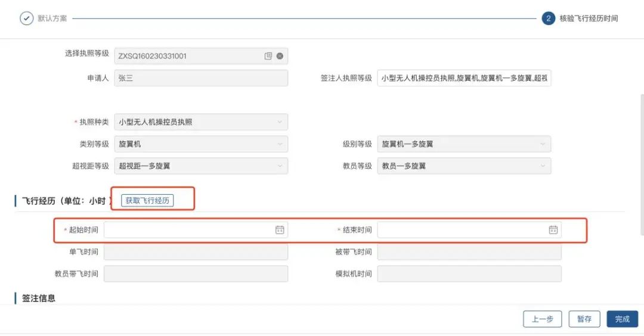Click the 飞行经历（单位：小时）heading
The image size is (644, 336).
67,201
